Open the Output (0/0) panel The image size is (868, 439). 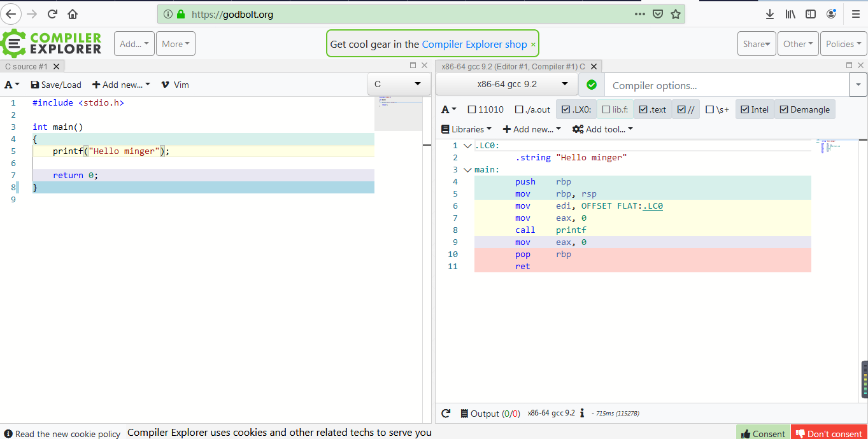pos(490,414)
